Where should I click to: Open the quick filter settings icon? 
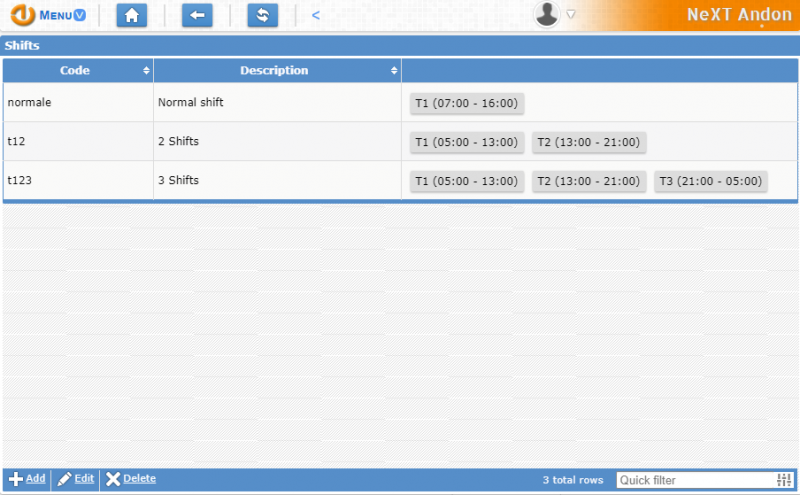tap(783, 480)
